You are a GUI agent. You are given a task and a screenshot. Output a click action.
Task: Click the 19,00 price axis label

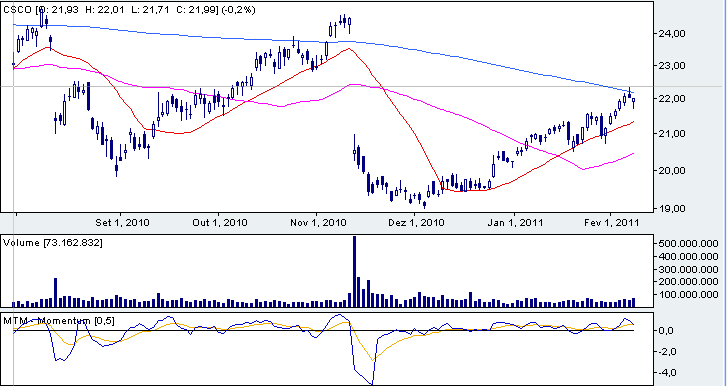pos(673,209)
